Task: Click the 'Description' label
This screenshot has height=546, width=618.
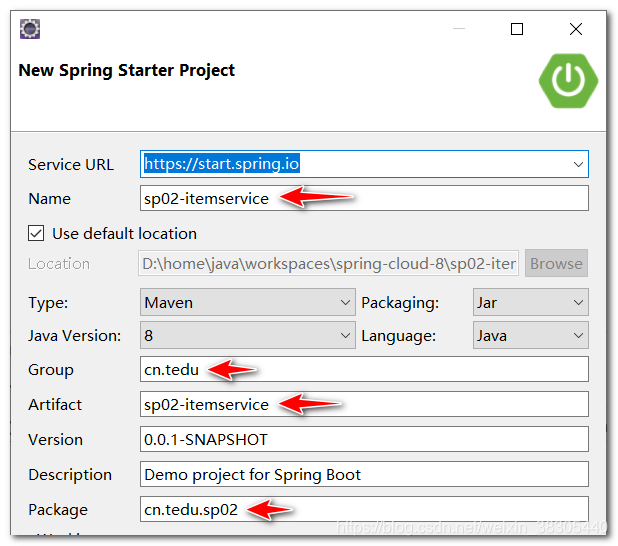Action: pyautogui.click(x=70, y=475)
